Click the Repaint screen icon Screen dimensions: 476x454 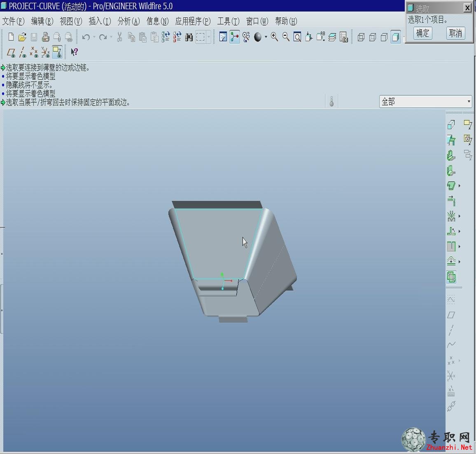223,37
